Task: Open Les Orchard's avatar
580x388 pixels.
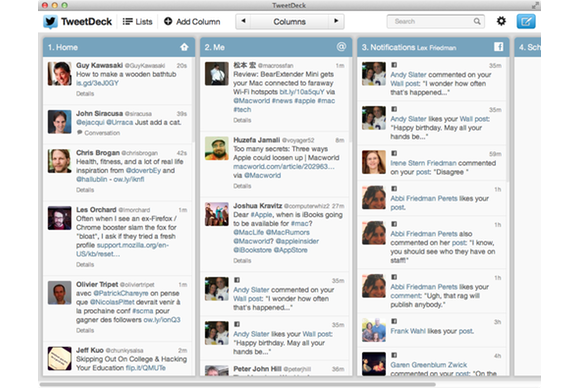Action: pos(60,218)
